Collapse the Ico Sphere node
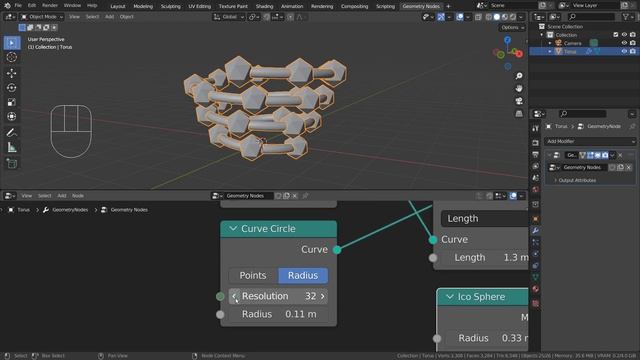Screen dimensions: 640x360 450,297
